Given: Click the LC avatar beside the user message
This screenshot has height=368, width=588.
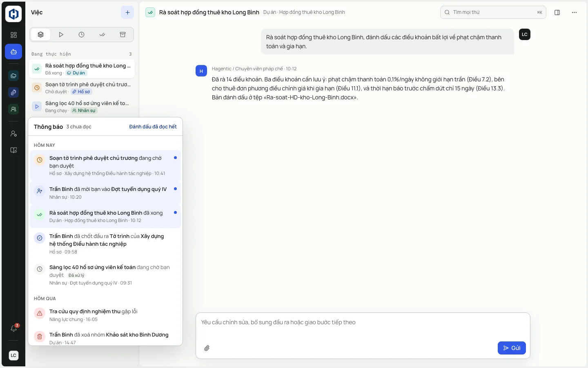Looking at the screenshot, I should coord(524,34).
